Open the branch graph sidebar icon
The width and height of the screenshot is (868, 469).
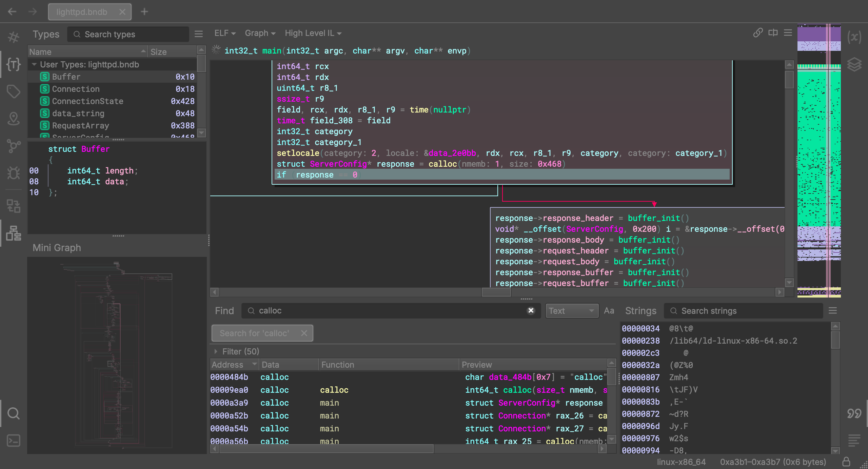pos(14,146)
